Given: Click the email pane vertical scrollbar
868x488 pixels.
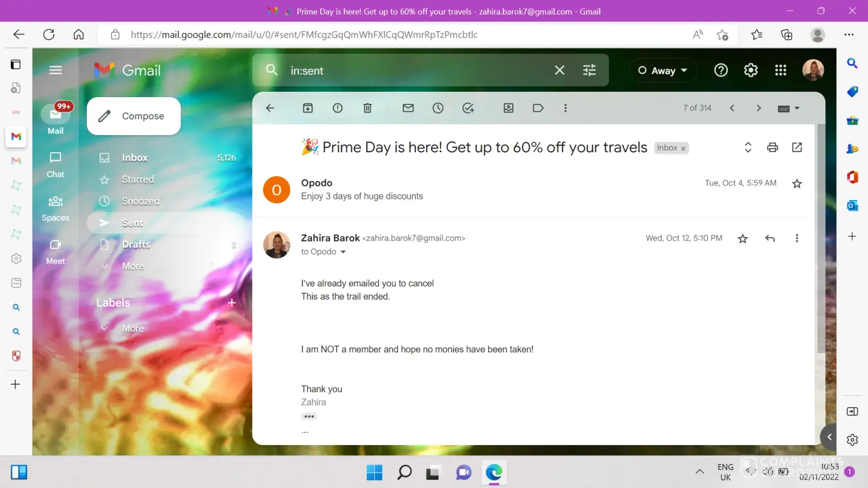Looking at the screenshot, I should pyautogui.click(x=821, y=239).
